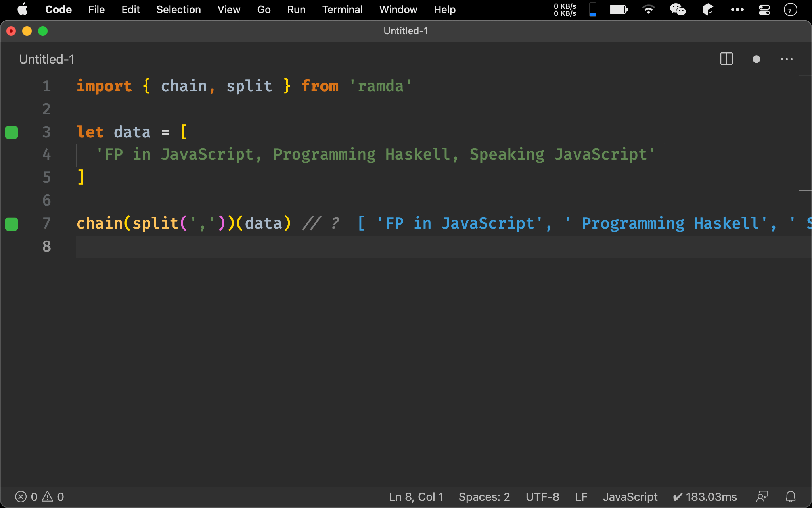Viewport: 812px width, 508px height.
Task: Click the let keyword on line 3
Action: coord(90,132)
